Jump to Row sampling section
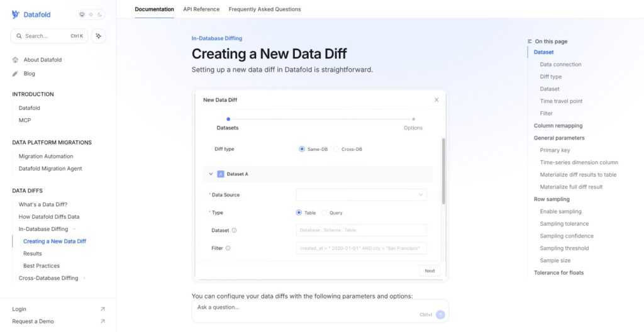Viewport: 644px width, 332px height. point(552,199)
